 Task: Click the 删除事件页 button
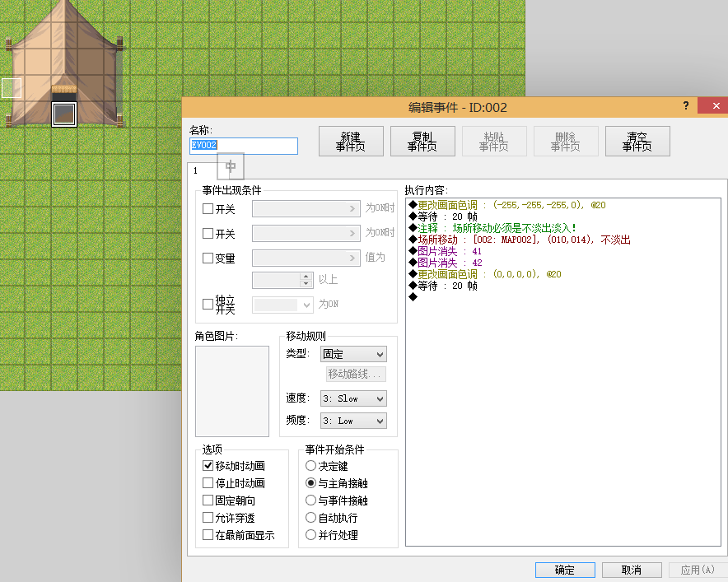point(566,142)
